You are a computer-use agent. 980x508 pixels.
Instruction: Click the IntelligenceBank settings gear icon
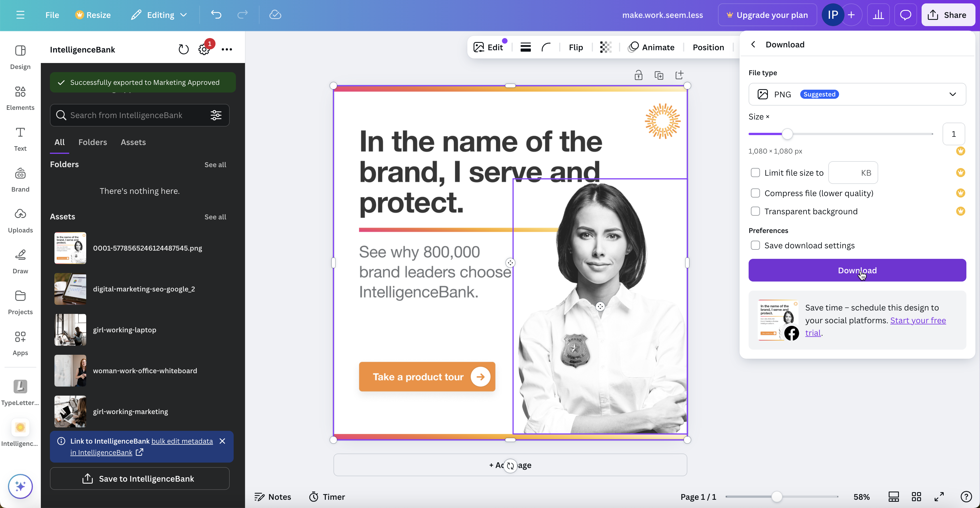click(204, 49)
